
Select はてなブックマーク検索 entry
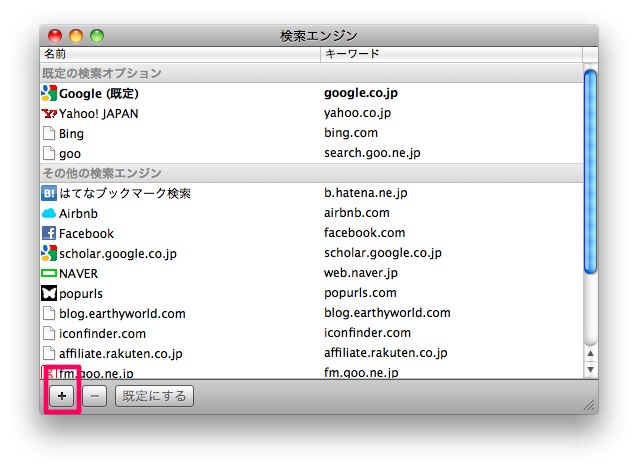point(125,193)
